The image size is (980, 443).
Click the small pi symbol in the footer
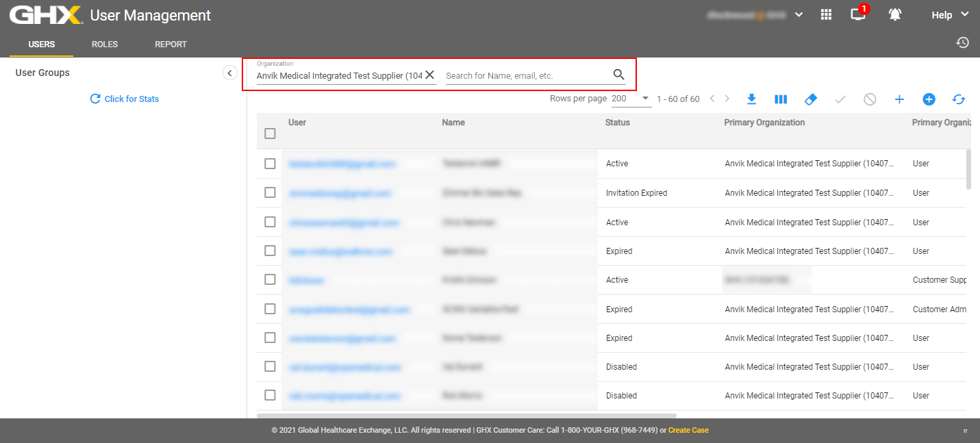(x=965, y=431)
